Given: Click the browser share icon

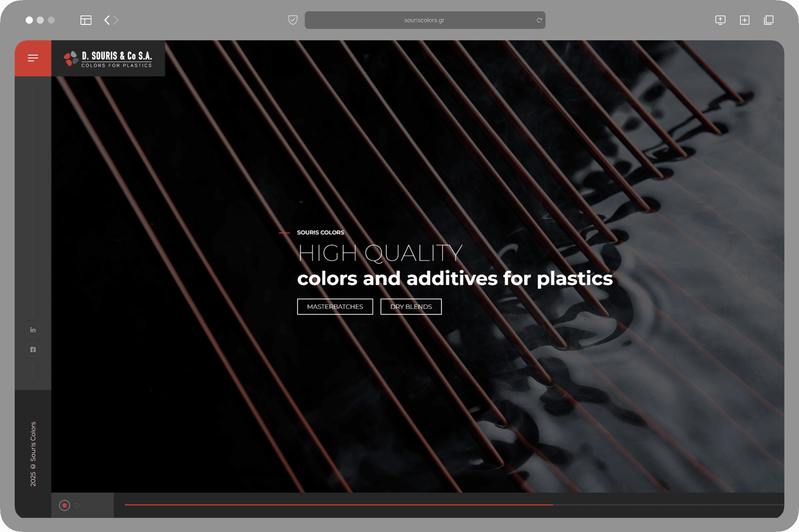Looking at the screenshot, I should pos(720,20).
